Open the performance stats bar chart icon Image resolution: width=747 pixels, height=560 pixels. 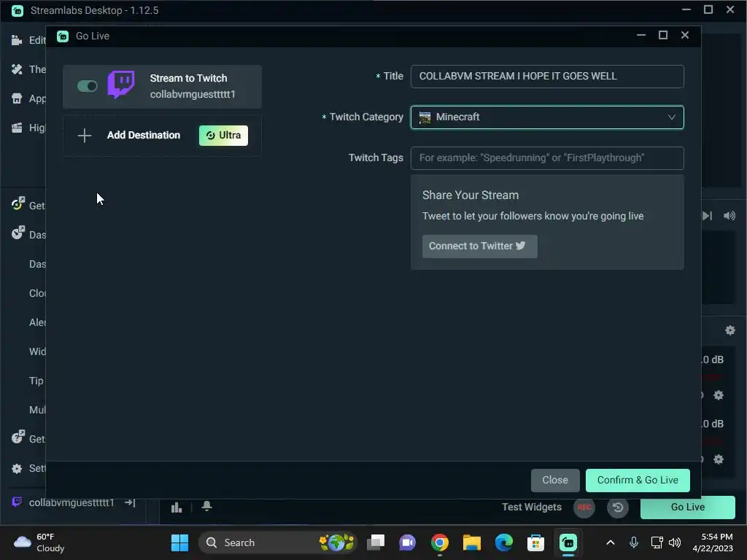(177, 507)
